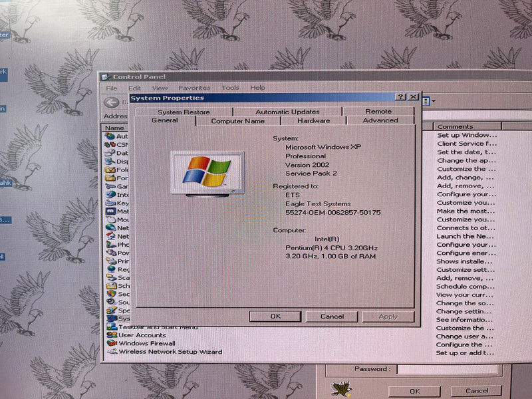
Task: Switch to the Hardware tab
Action: [313, 121]
